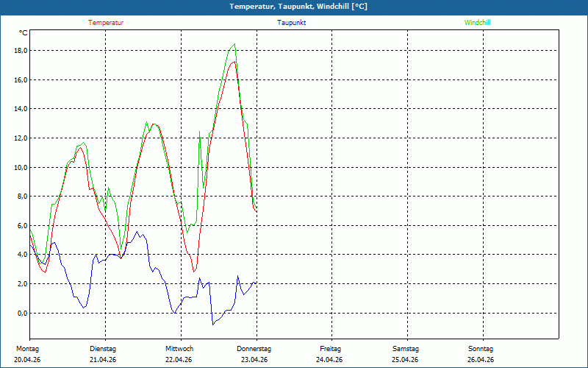588x368 pixels.
Task: Select the Sonntag day label
Action: pyautogui.click(x=481, y=349)
